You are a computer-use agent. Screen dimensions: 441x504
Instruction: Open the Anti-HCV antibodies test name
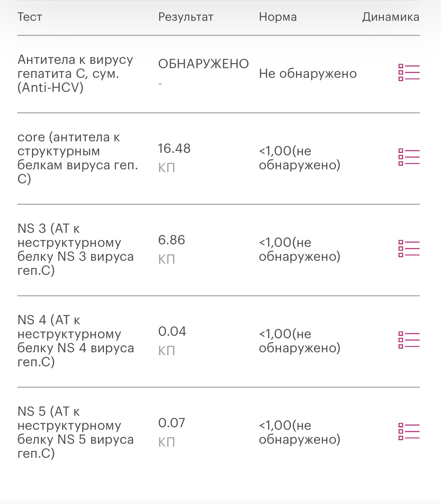point(75,74)
